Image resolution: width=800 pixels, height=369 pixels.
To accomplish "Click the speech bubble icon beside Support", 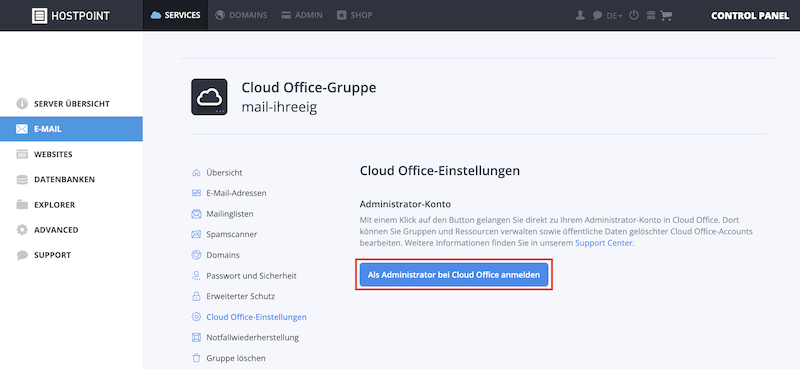I will 22,255.
